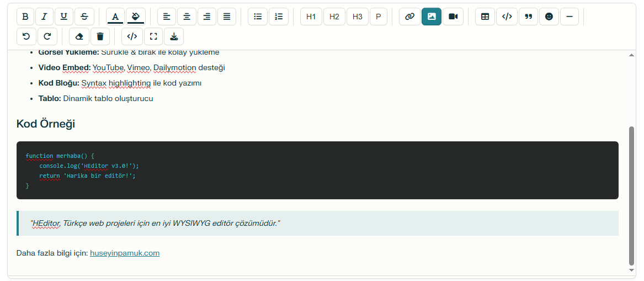Toggle italic text style
This screenshot has width=644, height=281.
[45, 17]
